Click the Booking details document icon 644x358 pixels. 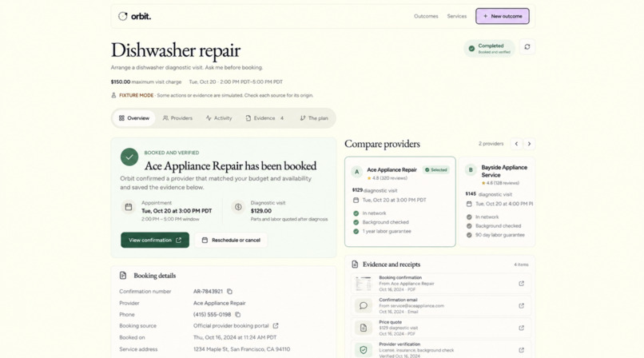tap(123, 276)
